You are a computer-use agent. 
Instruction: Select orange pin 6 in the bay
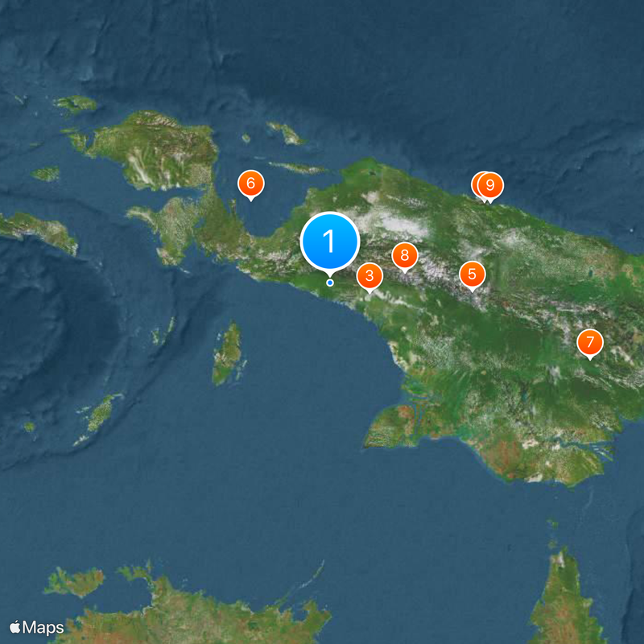click(250, 184)
